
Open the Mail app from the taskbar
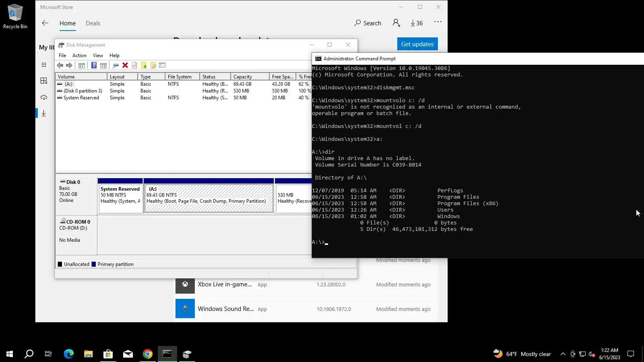click(128, 354)
